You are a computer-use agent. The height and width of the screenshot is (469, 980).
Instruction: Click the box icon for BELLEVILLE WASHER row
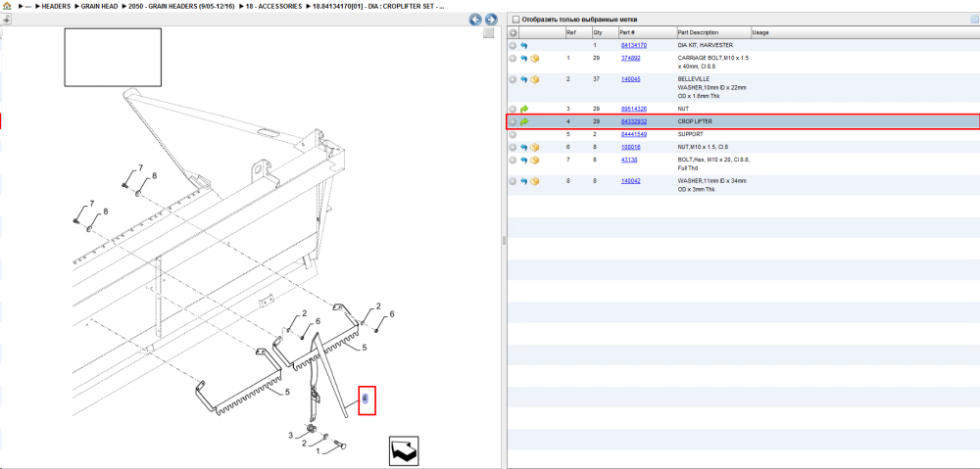pyautogui.click(x=535, y=79)
